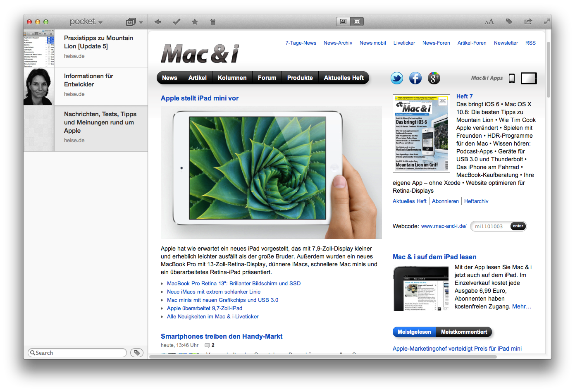This screenshot has width=575, height=392.
Task: Open the www.mac-and-i.de/ webcode link
Action: point(444,226)
